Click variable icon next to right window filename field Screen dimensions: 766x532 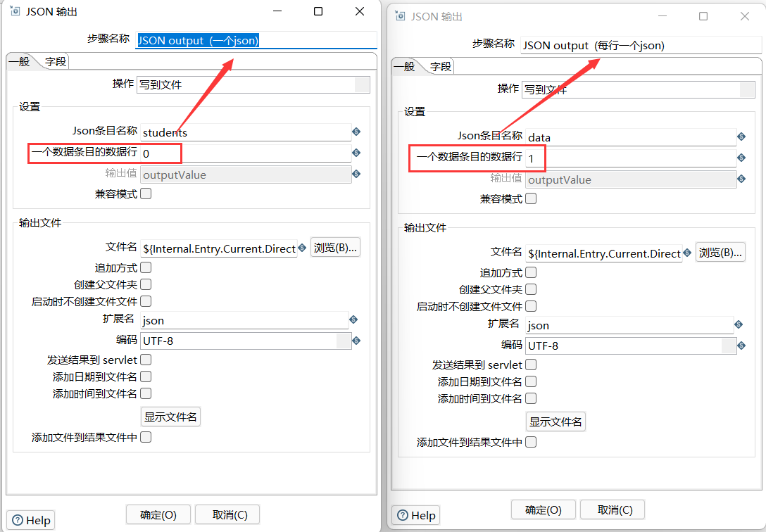(687, 253)
